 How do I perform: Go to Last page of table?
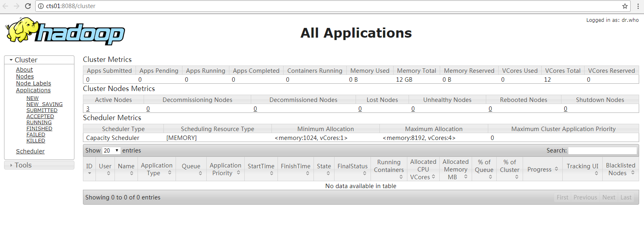[626, 197]
